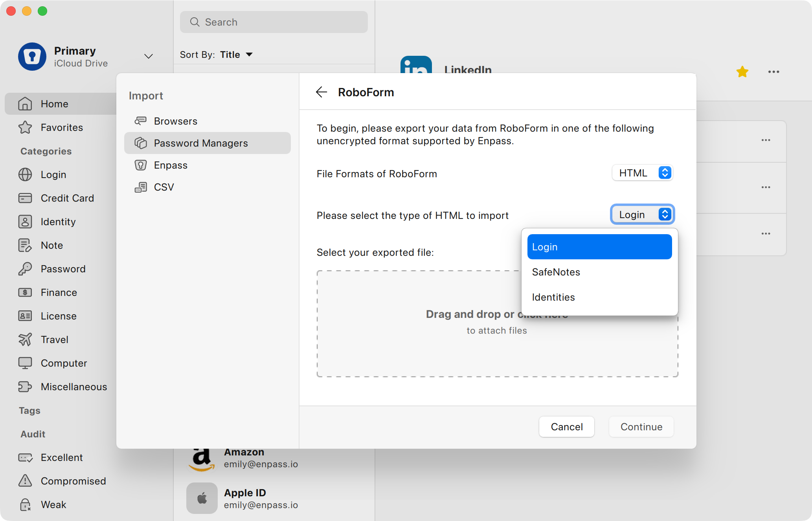Click the Browsers import icon
This screenshot has height=521, width=812.
(x=141, y=121)
